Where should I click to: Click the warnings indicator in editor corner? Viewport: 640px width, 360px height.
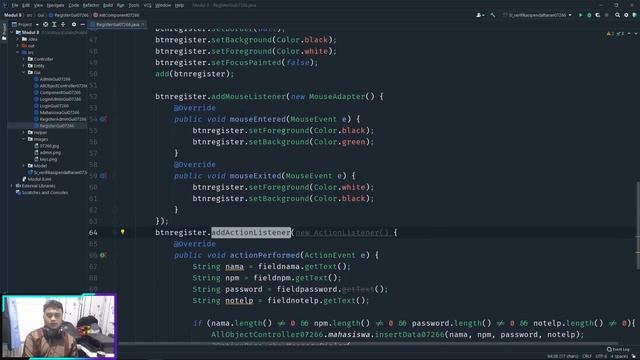(x=614, y=33)
